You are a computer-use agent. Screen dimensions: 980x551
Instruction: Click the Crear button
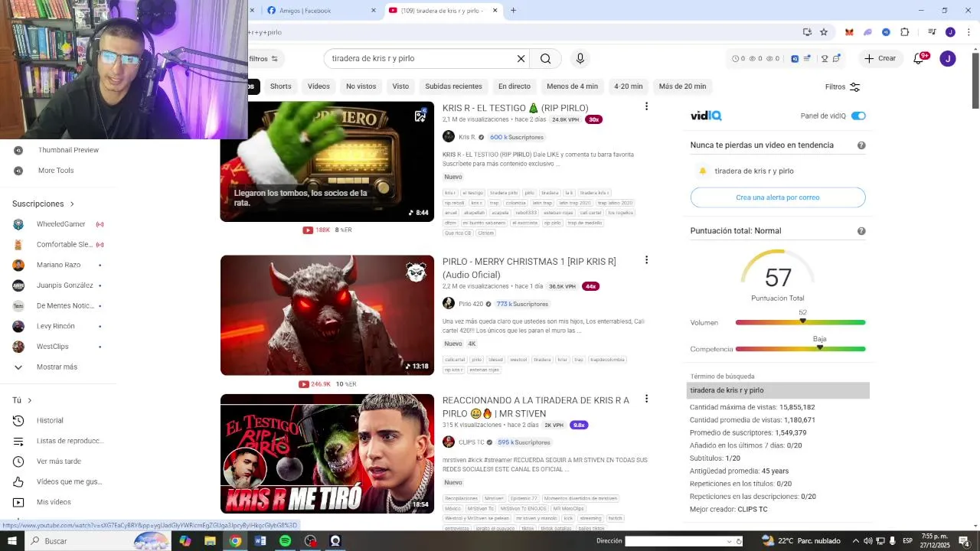pyautogui.click(x=880, y=58)
